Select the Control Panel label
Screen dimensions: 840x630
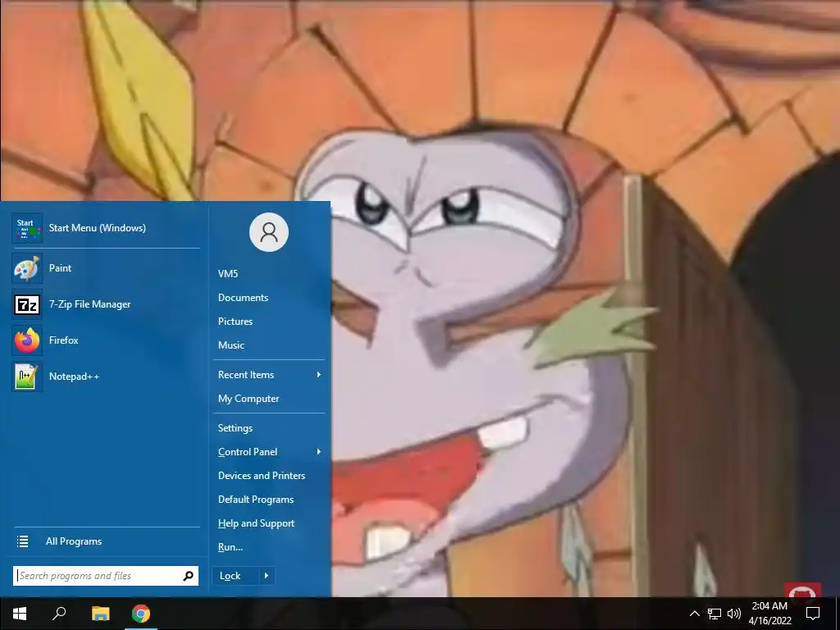pos(248,452)
